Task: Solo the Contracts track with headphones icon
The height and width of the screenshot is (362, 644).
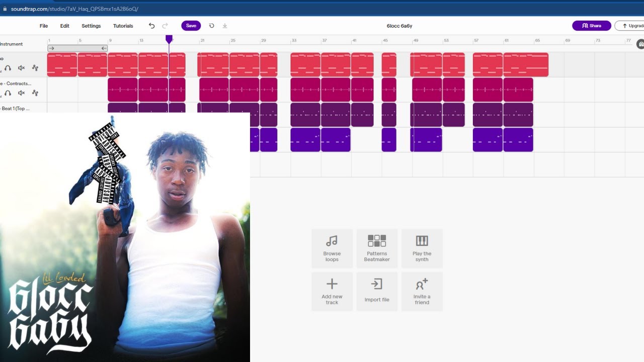Action: tap(8, 93)
